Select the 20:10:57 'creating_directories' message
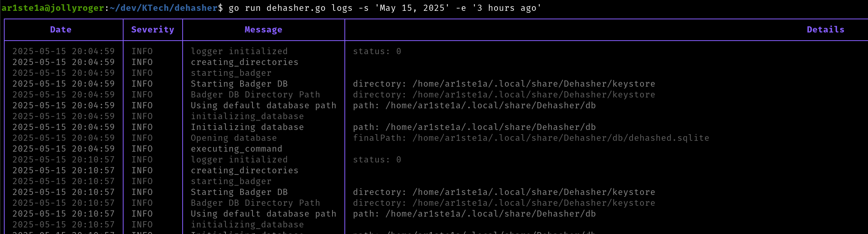 click(x=244, y=171)
